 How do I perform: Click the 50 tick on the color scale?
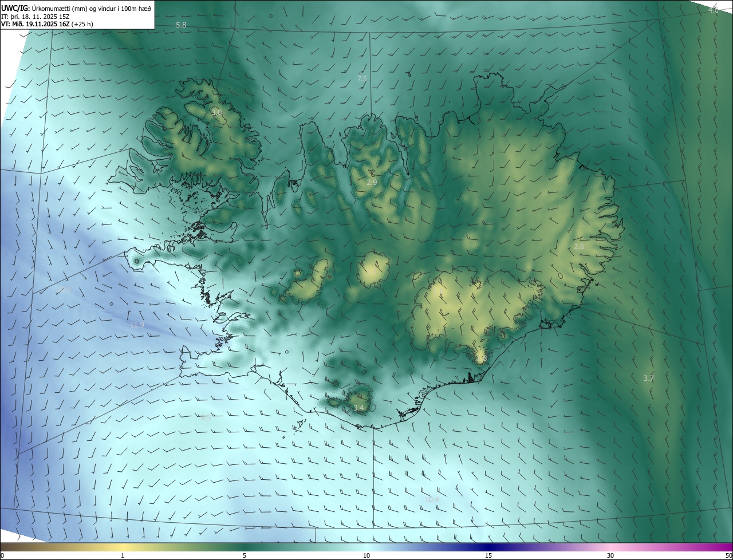click(728, 556)
